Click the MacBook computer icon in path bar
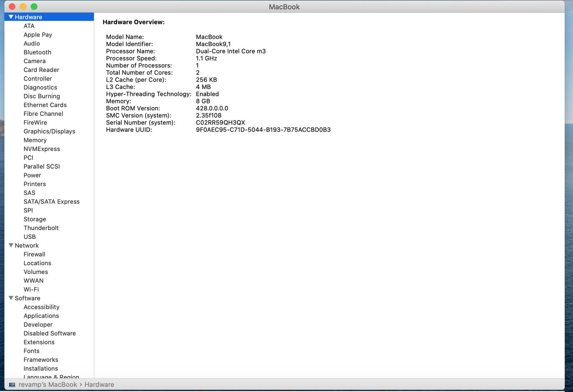The width and height of the screenshot is (573, 392). pos(12,385)
